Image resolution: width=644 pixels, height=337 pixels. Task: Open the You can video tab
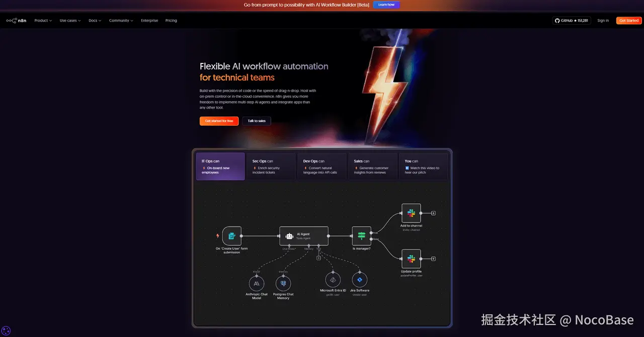[x=423, y=166]
